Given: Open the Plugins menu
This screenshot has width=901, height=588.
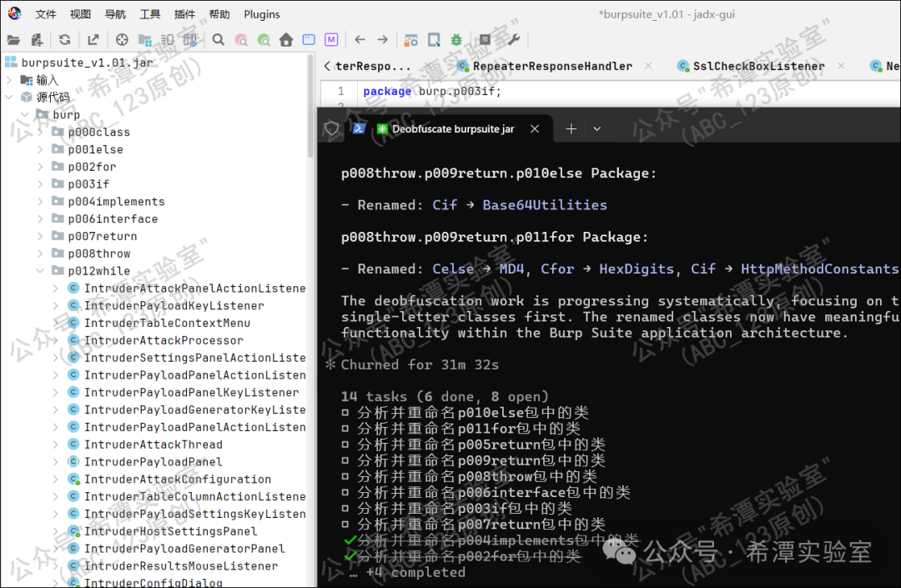Looking at the screenshot, I should [261, 14].
